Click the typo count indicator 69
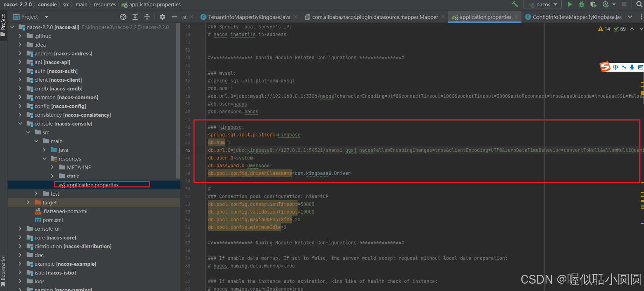The height and width of the screenshot is (291, 644). pyautogui.click(x=620, y=29)
